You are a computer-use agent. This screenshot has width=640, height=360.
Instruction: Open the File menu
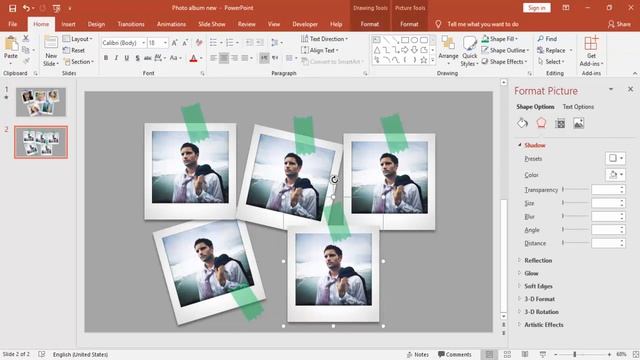[13, 24]
